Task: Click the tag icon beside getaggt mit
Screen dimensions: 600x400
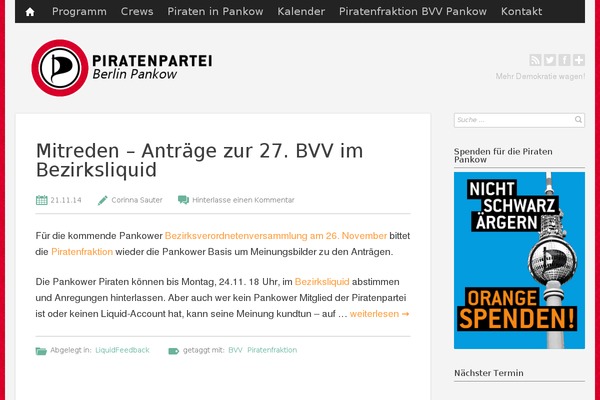Action: point(174,351)
